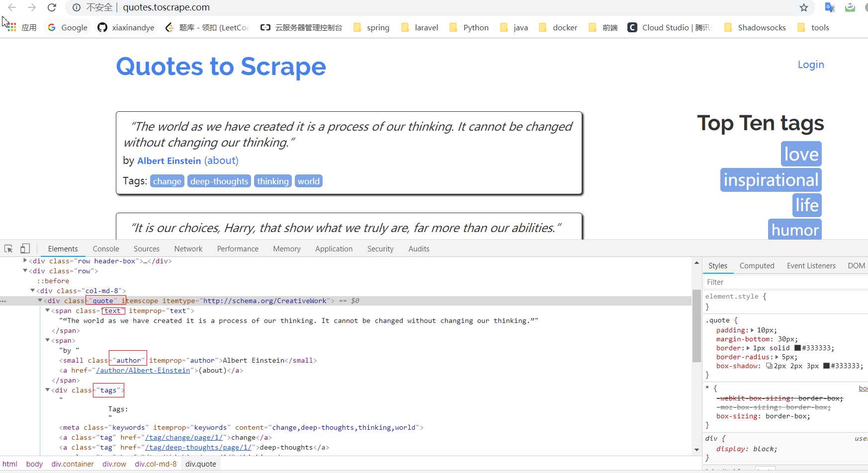The image size is (868, 473).
Task: Open the box-shadow editor icon
Action: [x=769, y=366]
